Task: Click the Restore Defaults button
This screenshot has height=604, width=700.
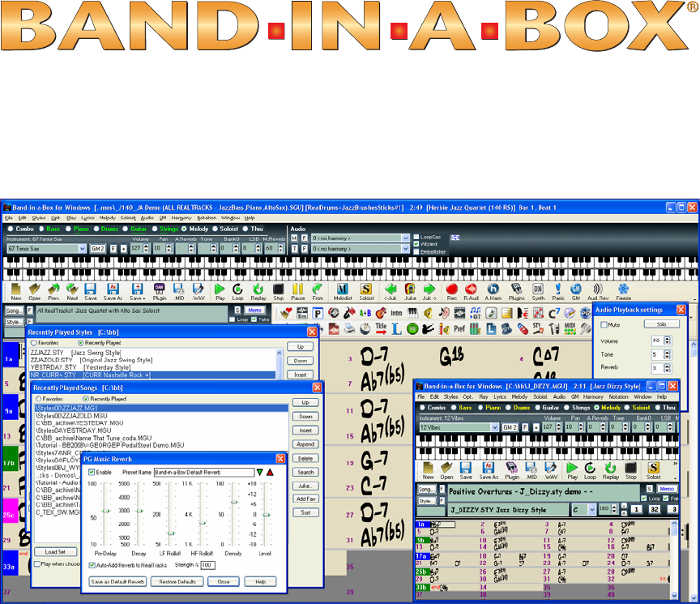Action: 177,581
